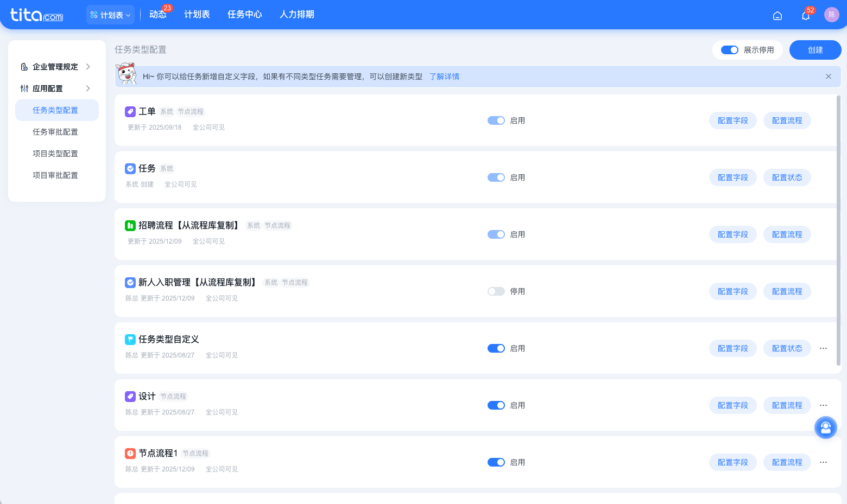The image size is (847, 504).
Task: Click 配置流程 for 节点流程1
Action: coord(787,462)
